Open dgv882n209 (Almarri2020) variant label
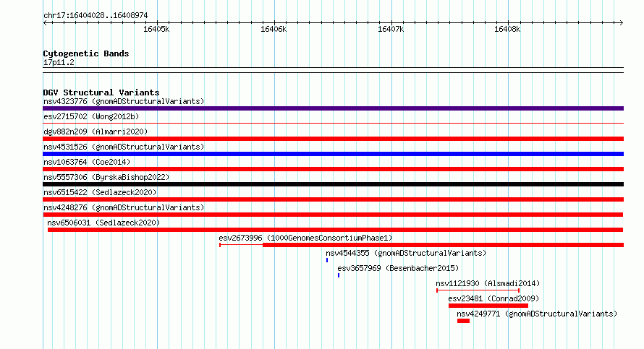Viewport: 644px width, 349px height. 96,132
